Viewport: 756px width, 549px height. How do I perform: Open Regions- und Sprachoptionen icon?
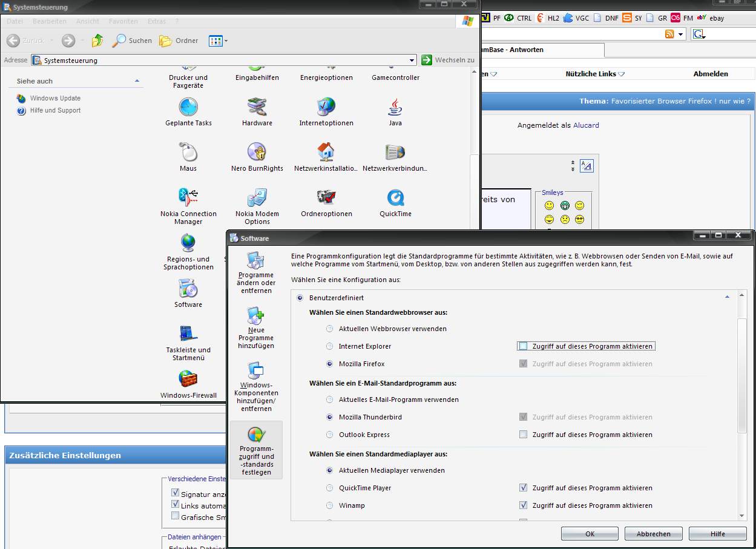click(188, 251)
